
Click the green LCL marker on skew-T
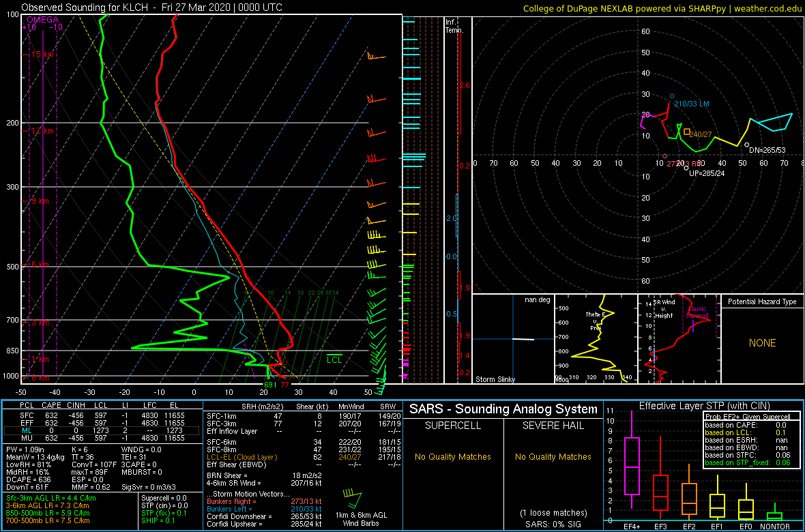click(334, 359)
